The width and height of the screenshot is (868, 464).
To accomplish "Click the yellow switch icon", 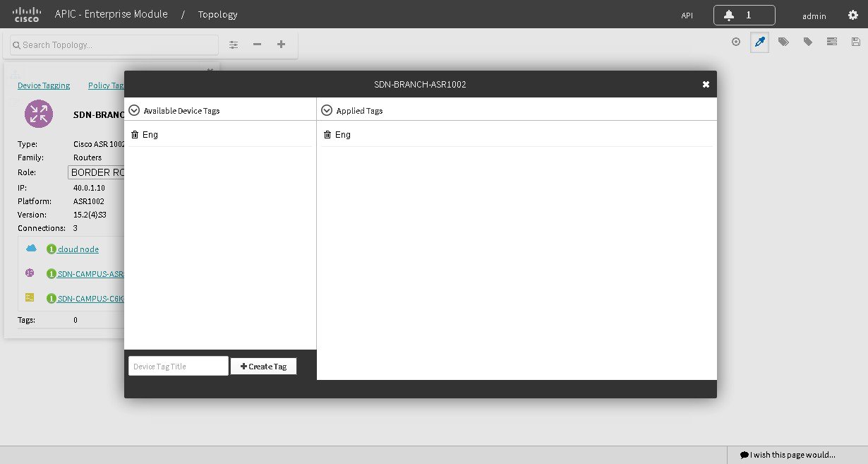I will (30, 297).
